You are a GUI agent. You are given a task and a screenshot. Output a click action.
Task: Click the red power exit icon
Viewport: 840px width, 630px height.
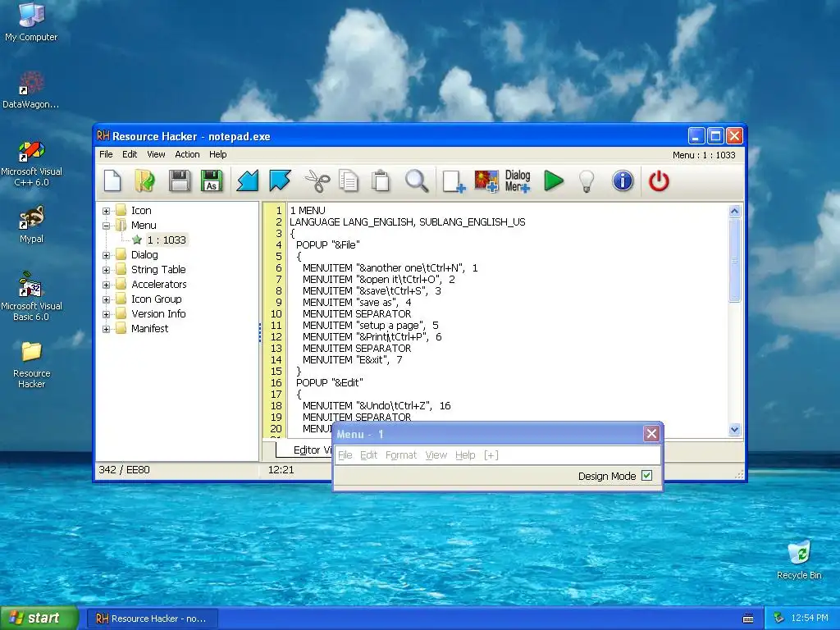[x=659, y=180]
